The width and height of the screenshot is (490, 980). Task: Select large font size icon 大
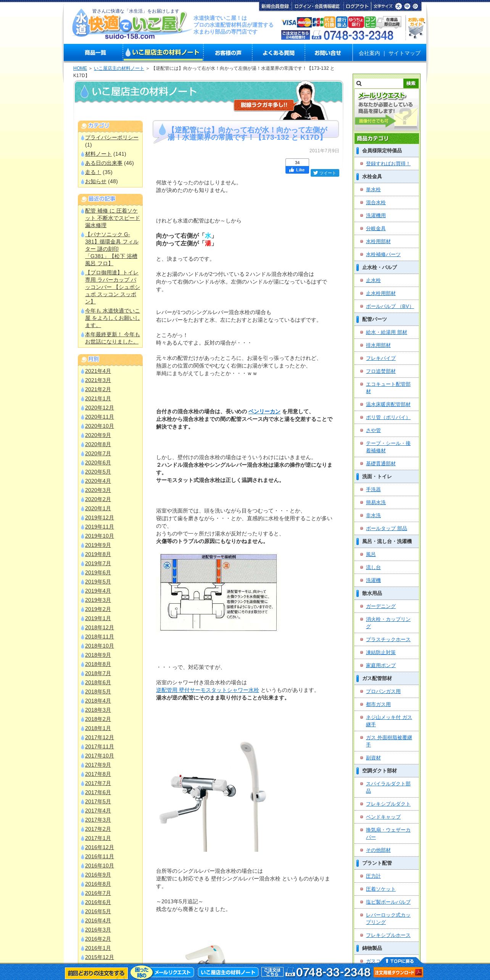point(398,6)
